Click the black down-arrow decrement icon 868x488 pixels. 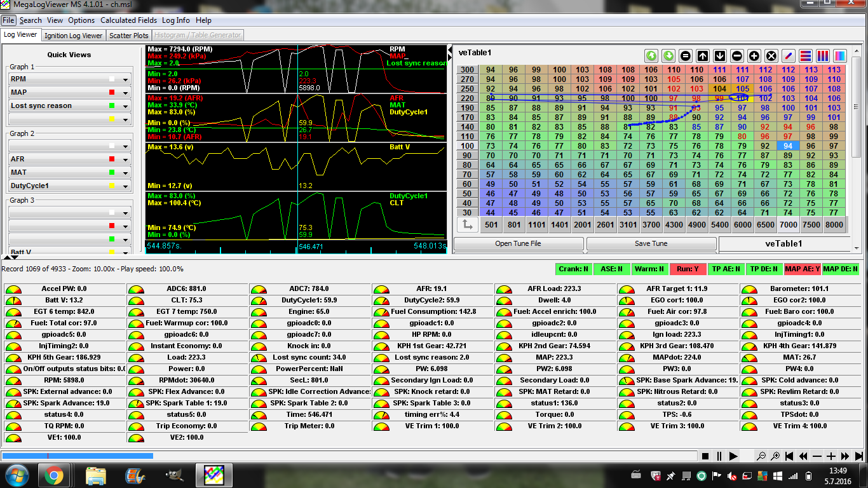(x=720, y=55)
